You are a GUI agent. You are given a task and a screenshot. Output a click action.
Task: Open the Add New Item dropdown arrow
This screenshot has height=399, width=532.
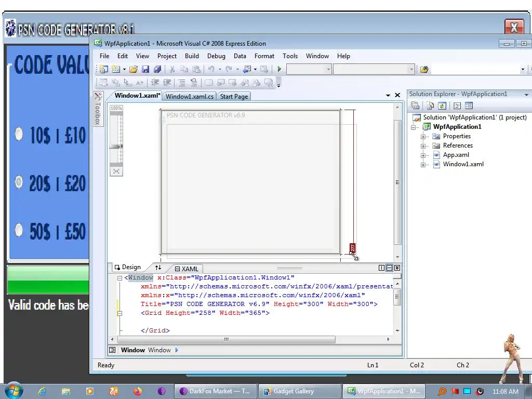pos(124,70)
